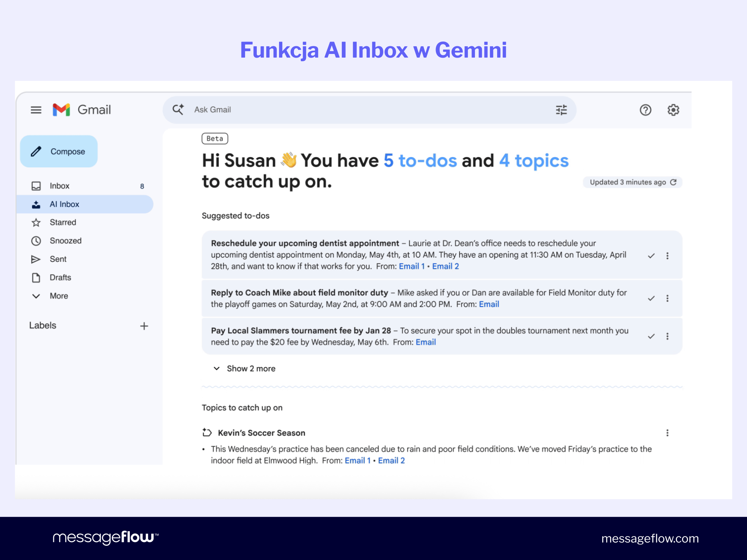The image size is (747, 560).
Task: Open options for the dentist appointment to-do
Action: coord(667,256)
